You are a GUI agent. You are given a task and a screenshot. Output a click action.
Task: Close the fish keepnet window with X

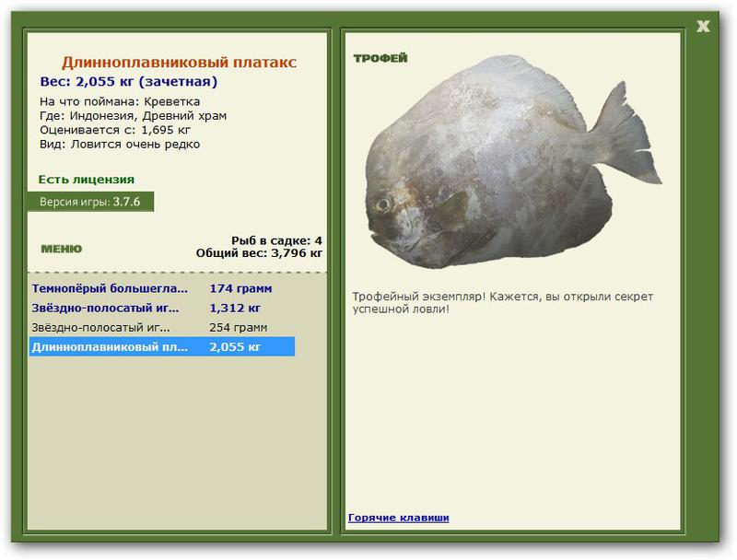coord(703,27)
